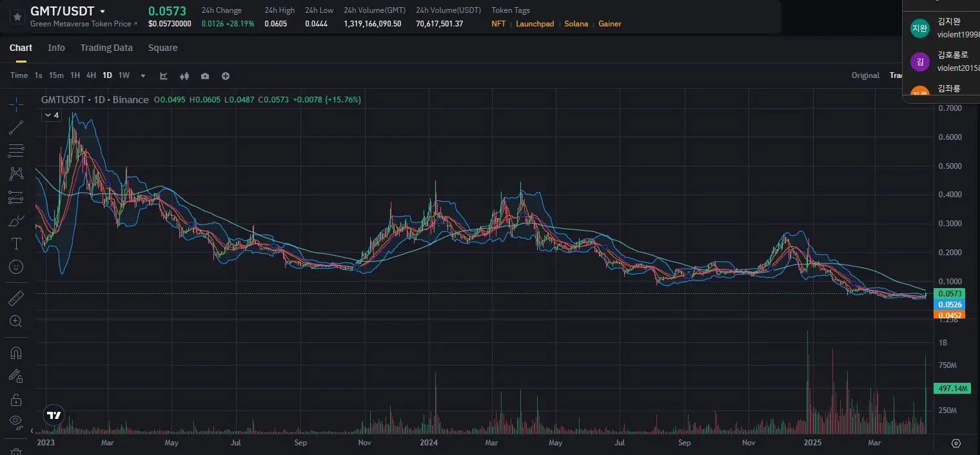Toggle magnet mode for drawings
The image size is (980, 455).
[x=16, y=353]
